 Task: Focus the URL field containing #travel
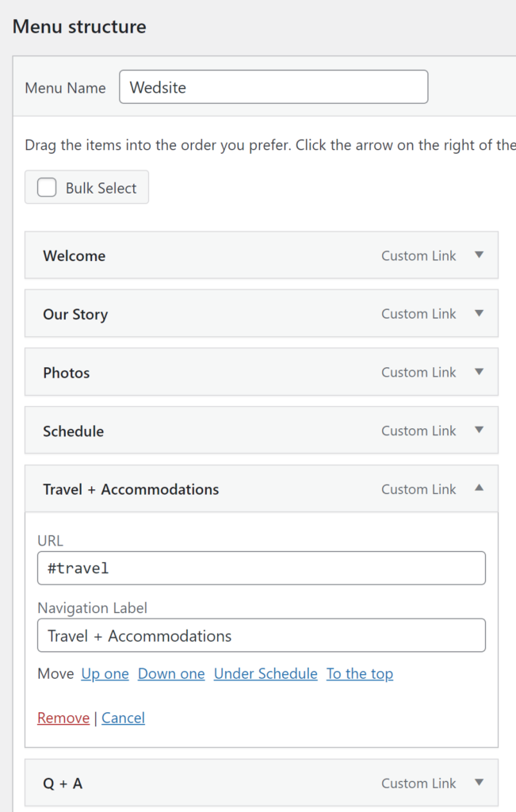click(x=261, y=568)
